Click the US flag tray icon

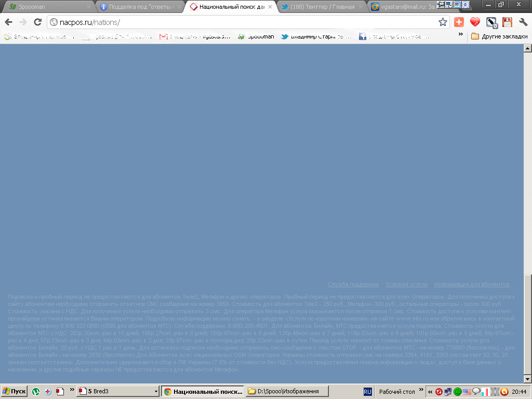pyautogui.click(x=467, y=392)
